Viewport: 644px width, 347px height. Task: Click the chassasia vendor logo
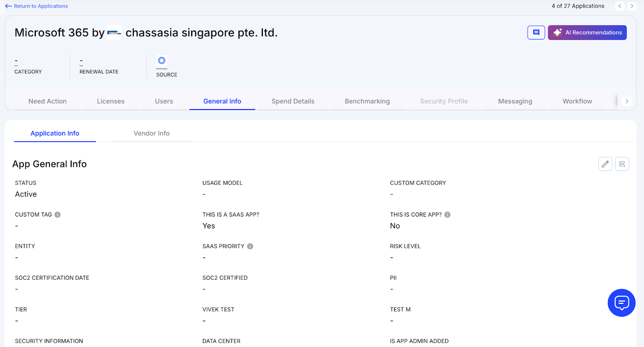(114, 33)
